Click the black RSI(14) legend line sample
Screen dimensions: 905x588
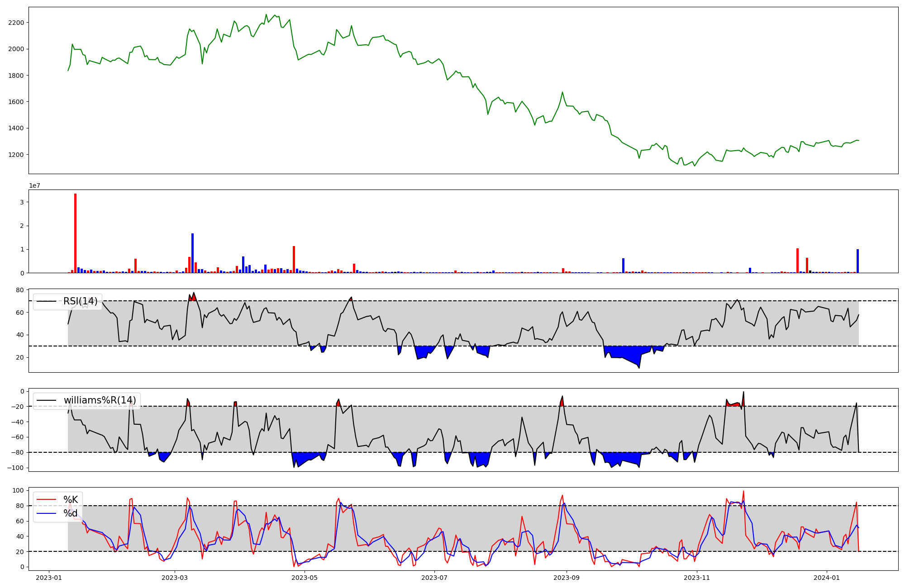pos(46,301)
